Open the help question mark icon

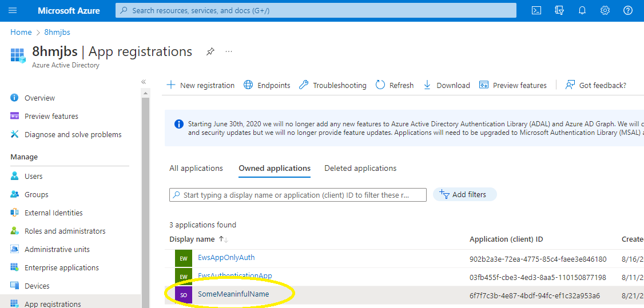628,11
